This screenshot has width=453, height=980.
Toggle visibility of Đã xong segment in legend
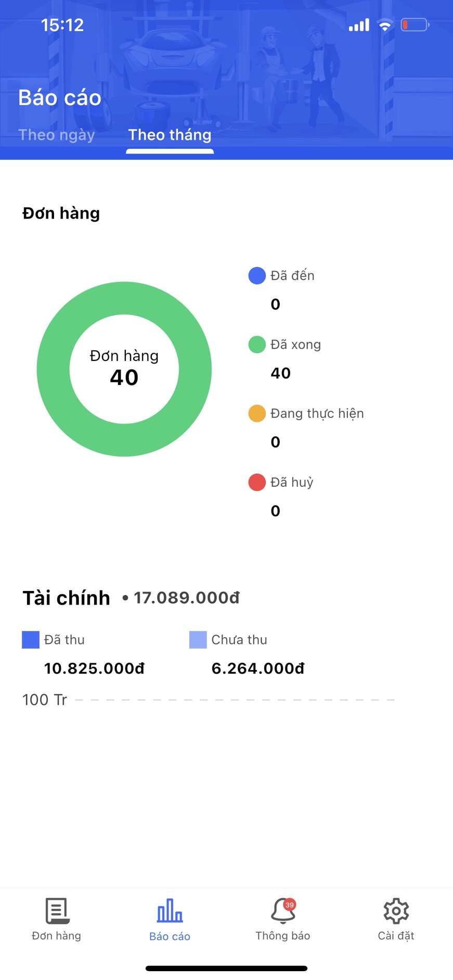click(294, 344)
